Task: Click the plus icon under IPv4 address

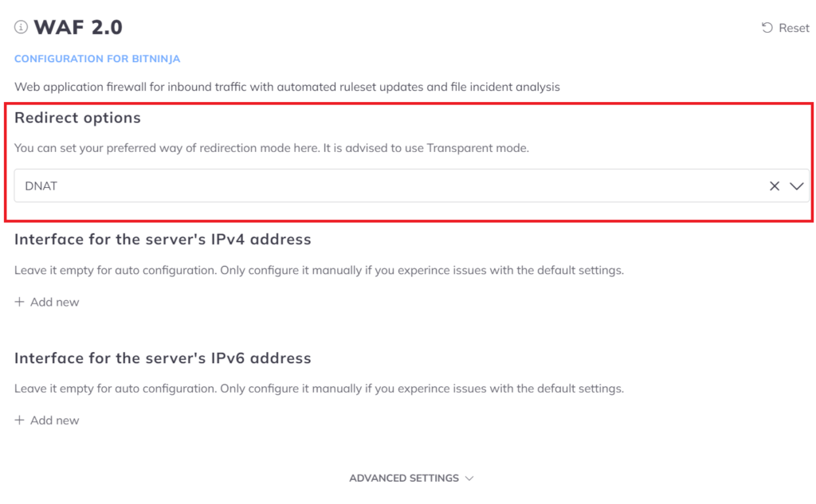Action: [x=19, y=303]
